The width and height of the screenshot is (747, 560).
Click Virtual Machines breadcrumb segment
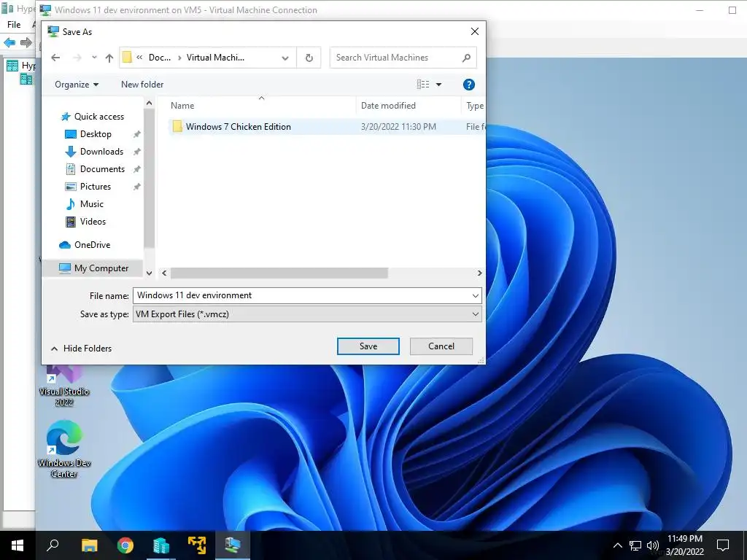215,58
